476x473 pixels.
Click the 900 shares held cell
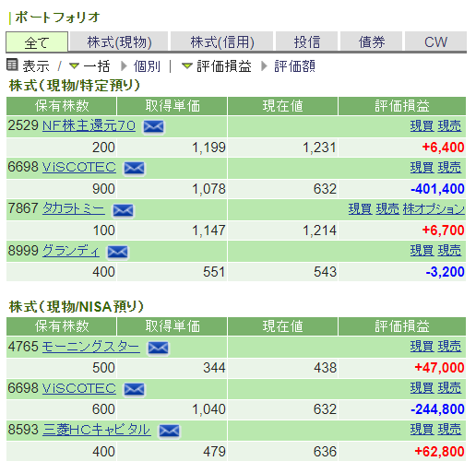pyautogui.click(x=61, y=189)
